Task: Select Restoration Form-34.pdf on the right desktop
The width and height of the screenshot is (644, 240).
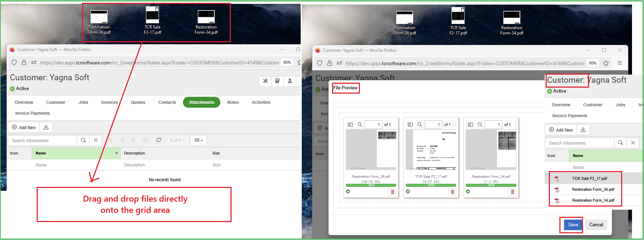Action: tap(512, 23)
